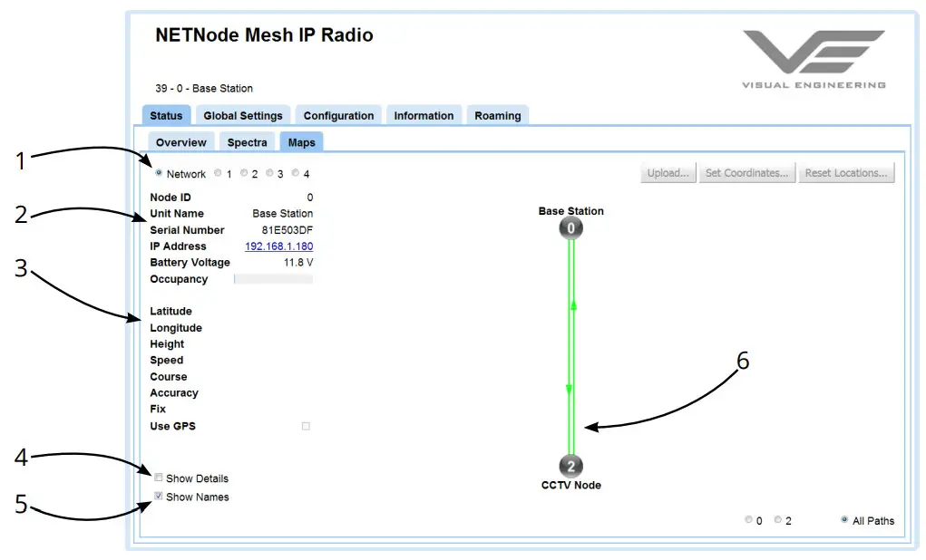The height and width of the screenshot is (560, 926).
Task: Select channel 1 radio button
Action: pos(218,172)
